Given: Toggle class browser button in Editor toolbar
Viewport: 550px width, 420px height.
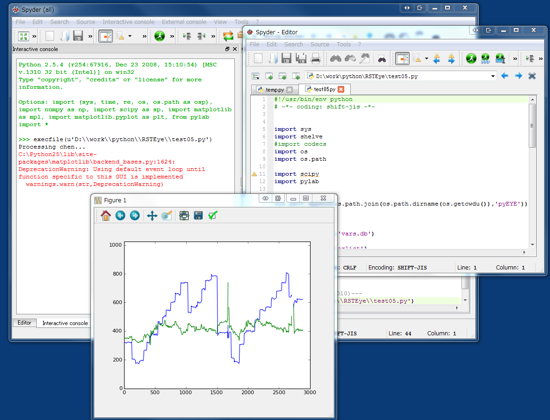Looking at the screenshot, I should pyautogui.click(x=402, y=58).
